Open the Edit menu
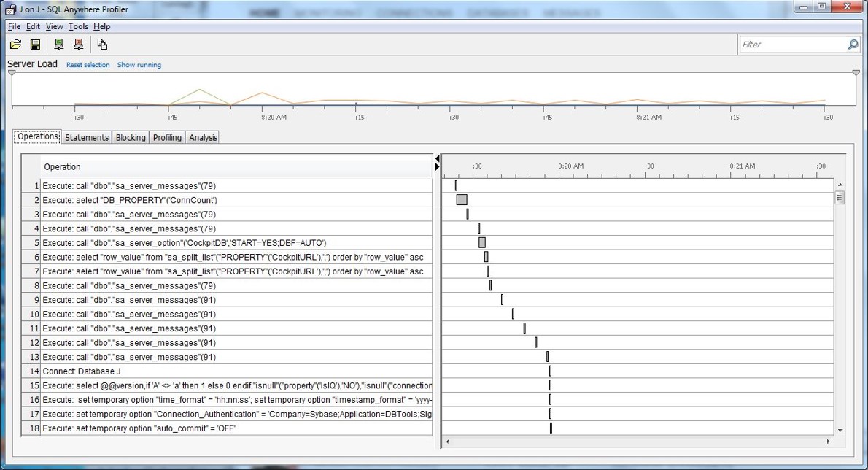Screen dimensions: 868x470 pyautogui.click(x=32, y=26)
